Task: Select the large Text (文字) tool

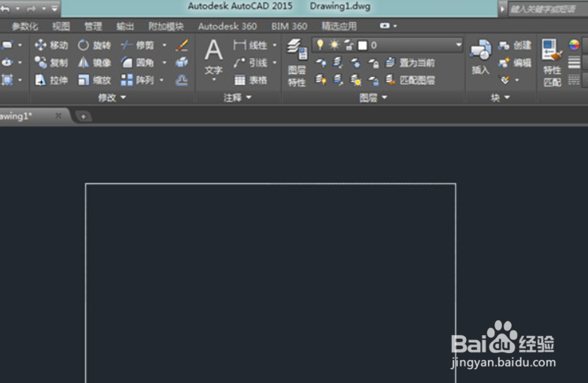Action: tap(214, 56)
